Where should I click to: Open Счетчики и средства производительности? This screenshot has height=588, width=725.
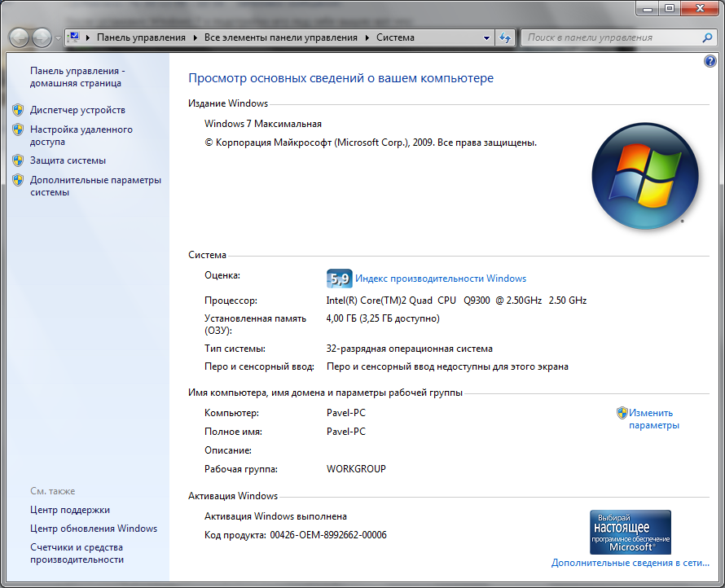point(77,553)
